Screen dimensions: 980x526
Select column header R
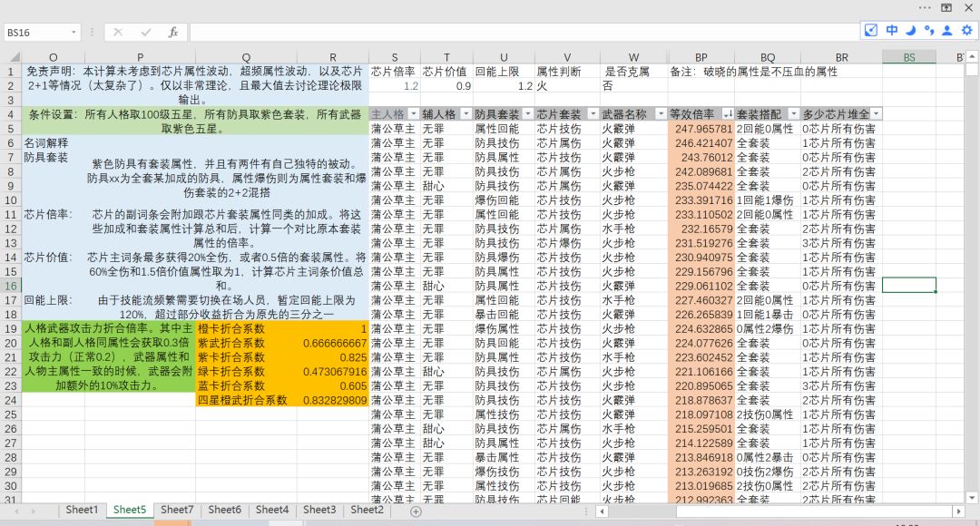coord(332,57)
